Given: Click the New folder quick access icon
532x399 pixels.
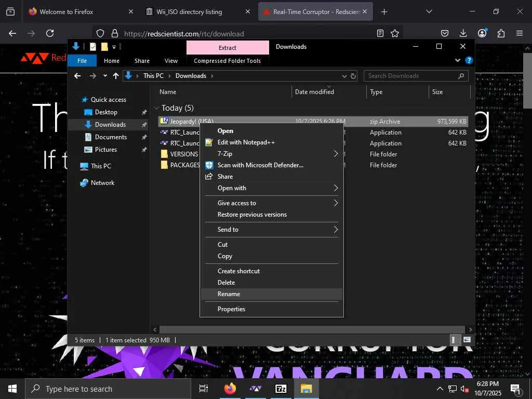Looking at the screenshot, I should coord(104,46).
